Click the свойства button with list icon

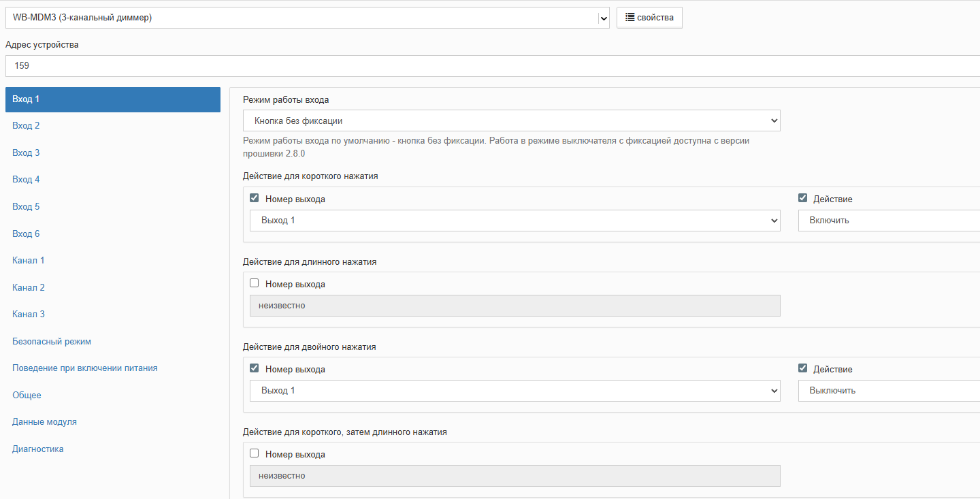[649, 18]
